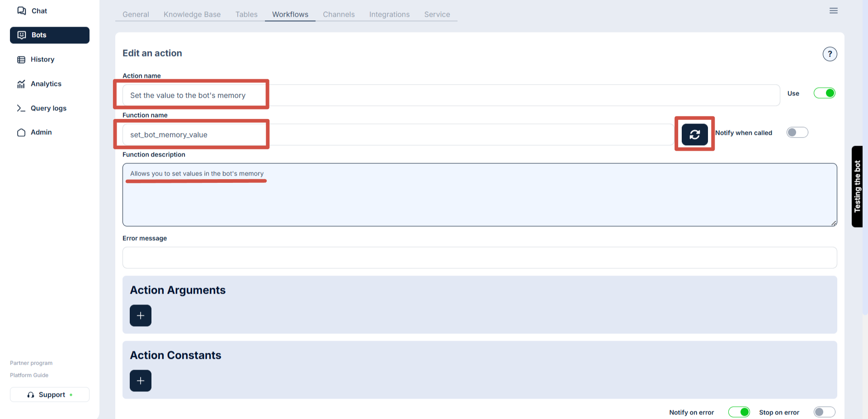The image size is (868, 419).
Task: Enable the Stop on error toggle
Action: tap(824, 412)
